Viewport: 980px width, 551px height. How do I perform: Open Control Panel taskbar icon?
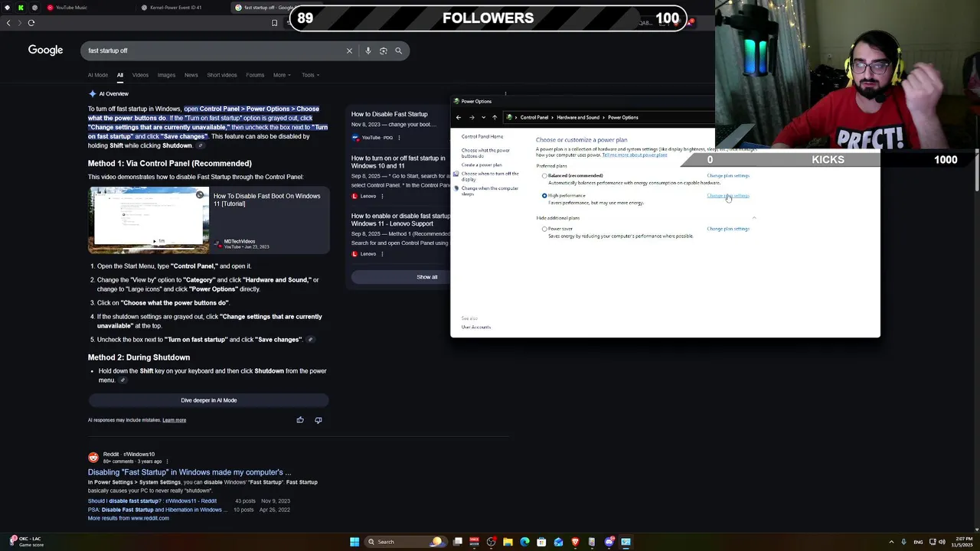point(626,542)
